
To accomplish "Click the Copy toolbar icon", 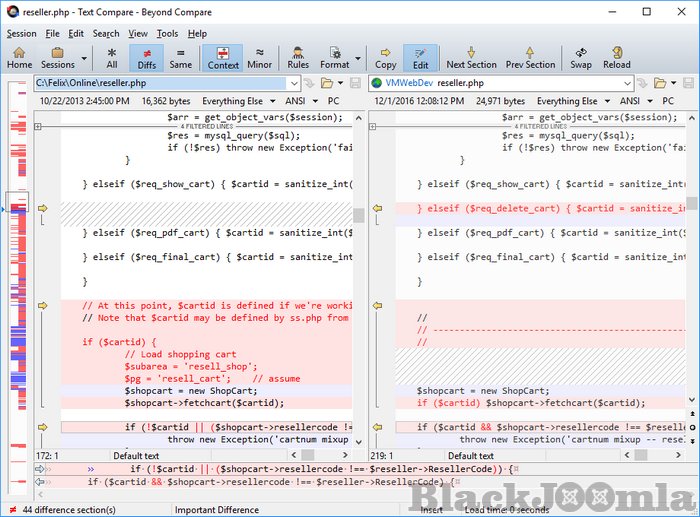I will coord(385,57).
